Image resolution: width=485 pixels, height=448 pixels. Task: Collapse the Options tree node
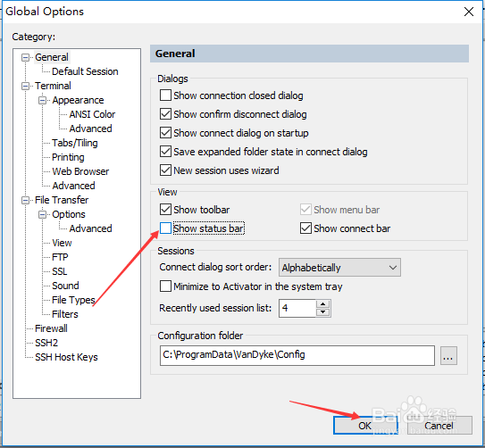[x=43, y=214]
